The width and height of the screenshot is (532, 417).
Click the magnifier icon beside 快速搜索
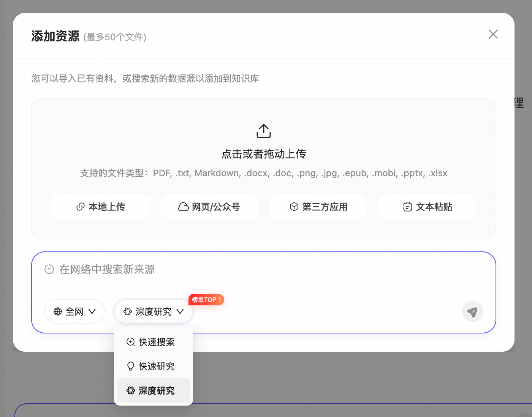pos(130,342)
